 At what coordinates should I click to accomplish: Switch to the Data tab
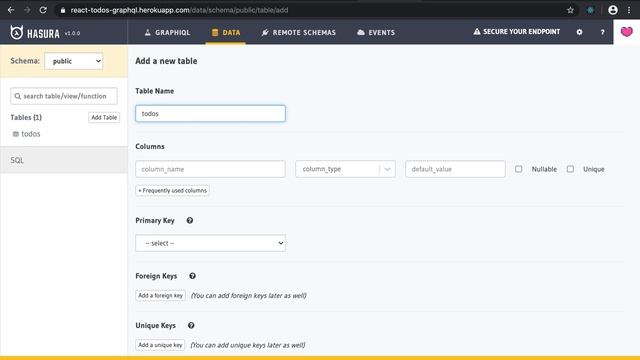(x=226, y=32)
